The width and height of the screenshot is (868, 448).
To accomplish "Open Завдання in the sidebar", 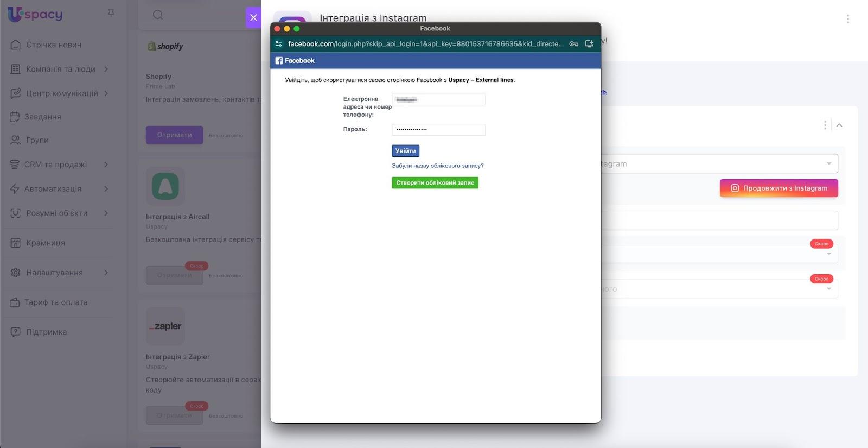I will pos(43,117).
